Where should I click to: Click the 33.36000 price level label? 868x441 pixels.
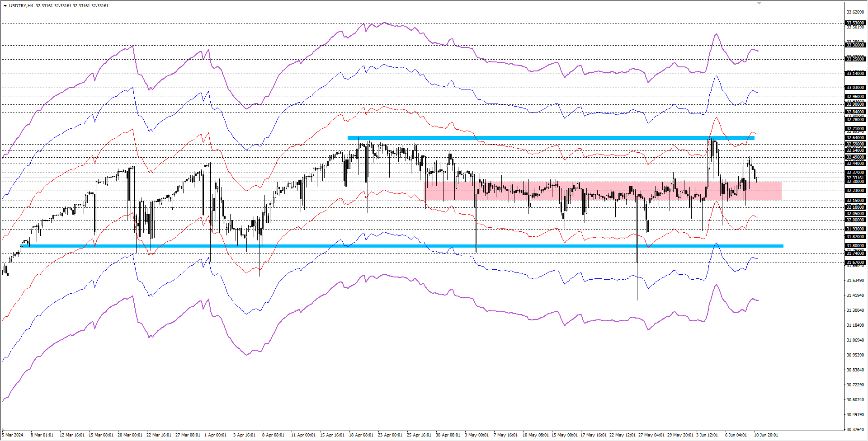point(855,45)
